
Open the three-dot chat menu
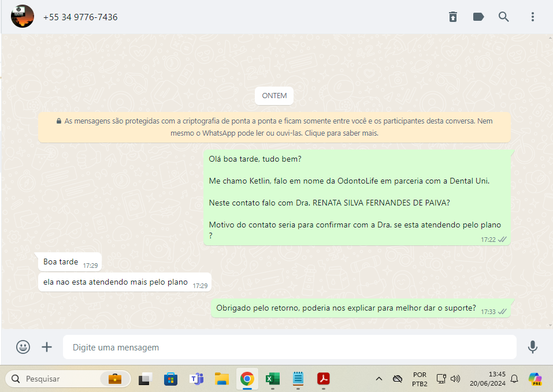click(x=533, y=17)
